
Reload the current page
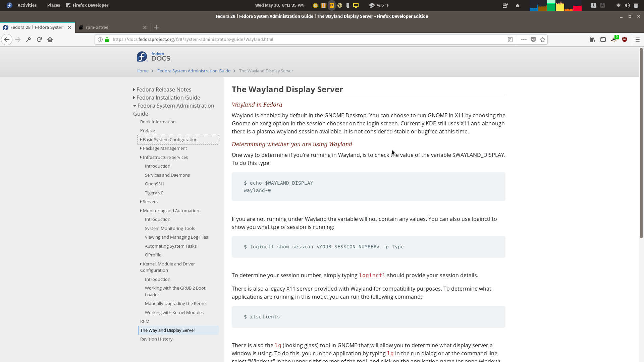click(x=39, y=40)
